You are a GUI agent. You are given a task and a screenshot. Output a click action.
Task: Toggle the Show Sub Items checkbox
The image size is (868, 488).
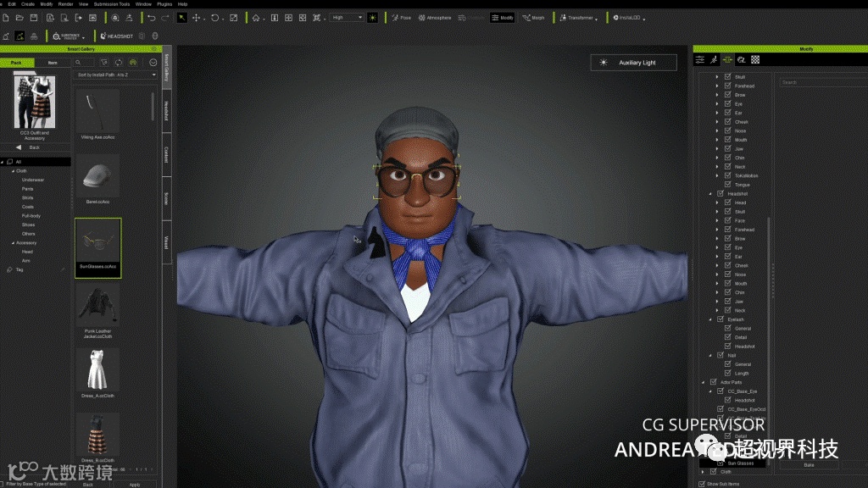coord(702,484)
